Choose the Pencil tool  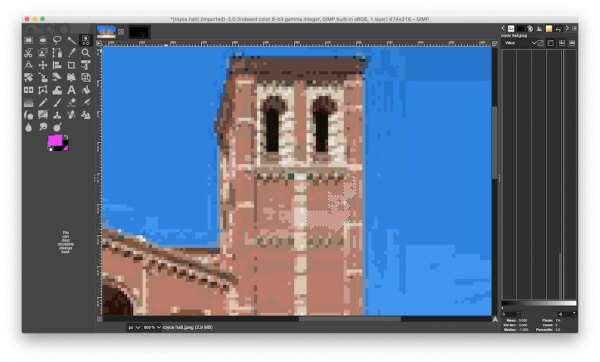pyautogui.click(x=43, y=103)
